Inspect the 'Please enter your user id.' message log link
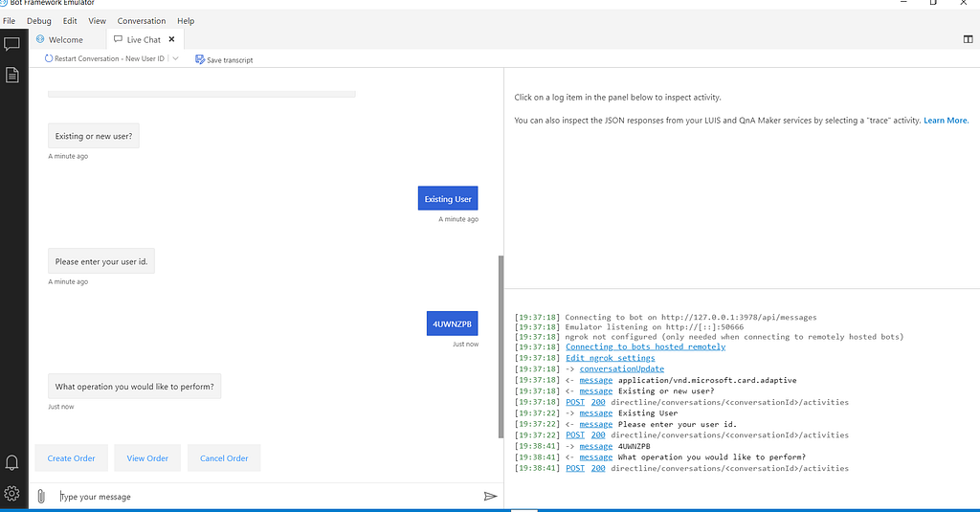 coord(595,425)
